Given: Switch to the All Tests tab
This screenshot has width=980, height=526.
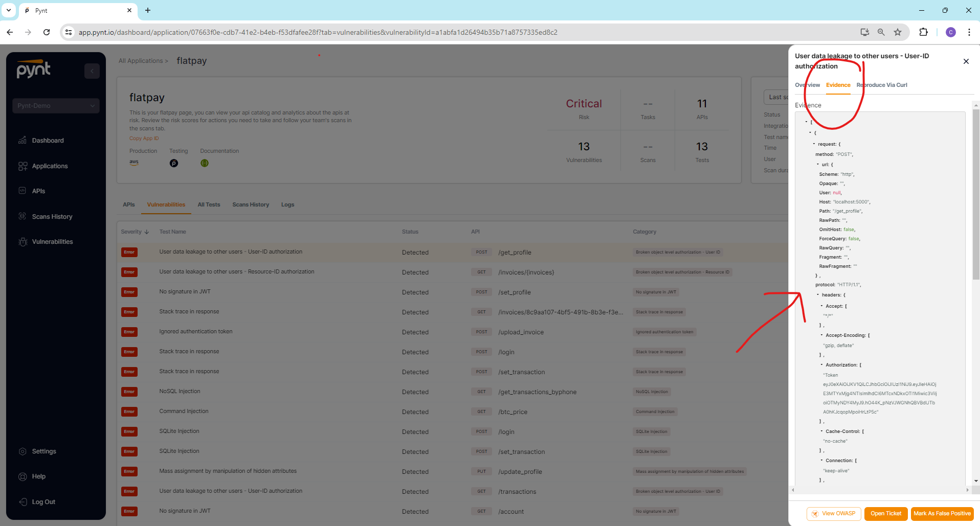Looking at the screenshot, I should pyautogui.click(x=209, y=204).
